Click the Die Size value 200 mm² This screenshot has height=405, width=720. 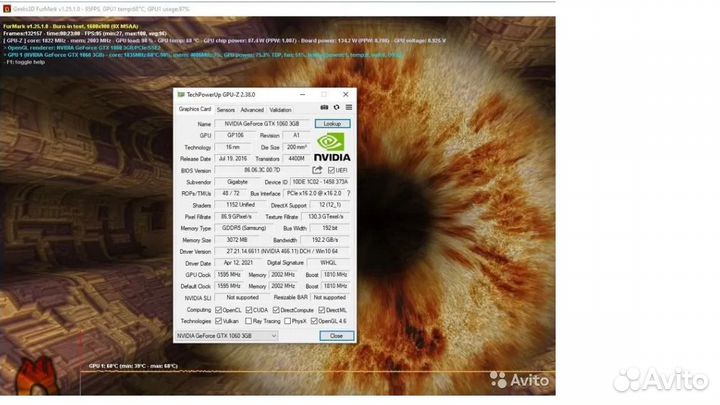296,147
